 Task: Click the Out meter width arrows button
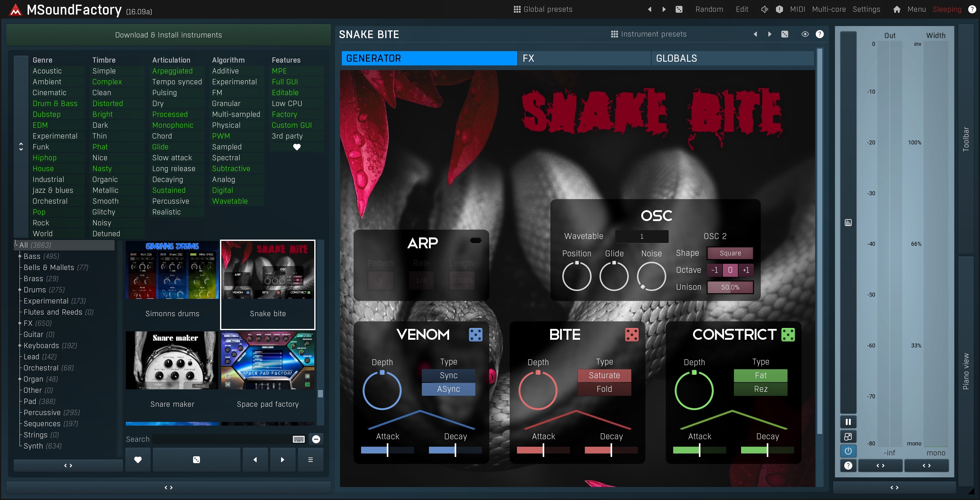[x=880, y=465]
